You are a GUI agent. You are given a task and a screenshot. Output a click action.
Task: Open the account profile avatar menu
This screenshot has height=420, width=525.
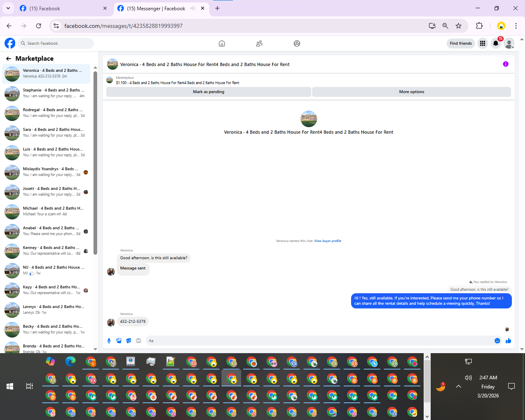(x=509, y=43)
